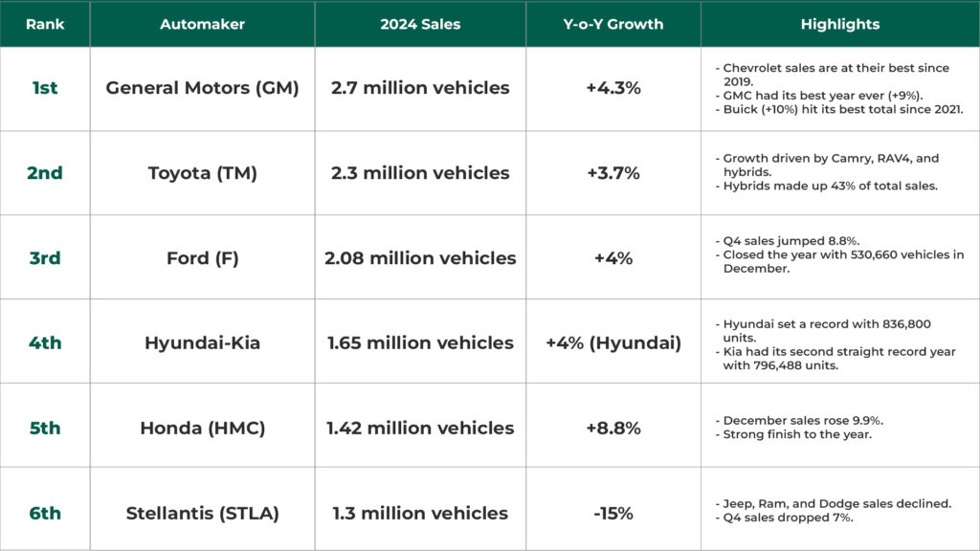The height and width of the screenshot is (551, 980).
Task: Click the Automaker column header
Action: coord(201,24)
